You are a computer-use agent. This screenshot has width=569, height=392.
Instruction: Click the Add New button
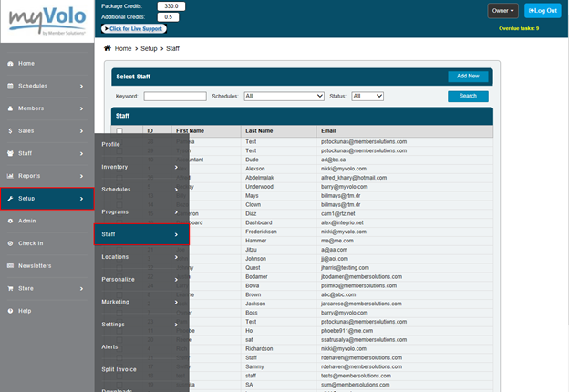[468, 77]
